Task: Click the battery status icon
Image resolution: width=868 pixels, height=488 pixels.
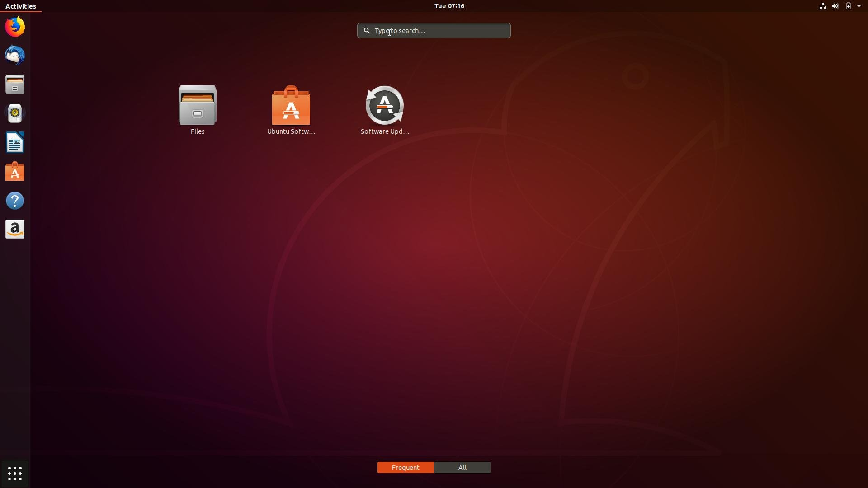Action: tap(848, 6)
